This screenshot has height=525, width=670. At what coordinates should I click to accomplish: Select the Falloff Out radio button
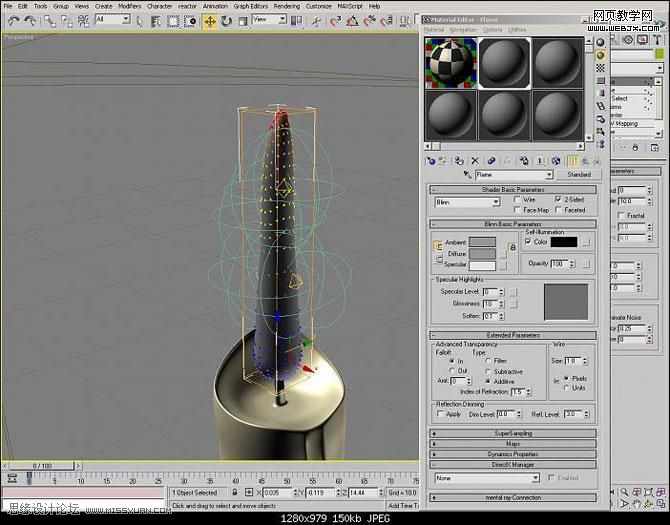point(452,371)
